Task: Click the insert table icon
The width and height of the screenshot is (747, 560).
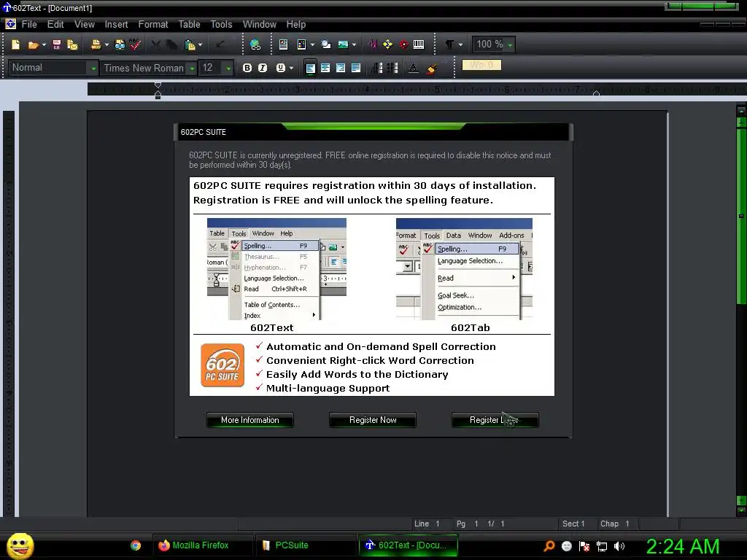Action: pyautogui.click(x=301, y=44)
